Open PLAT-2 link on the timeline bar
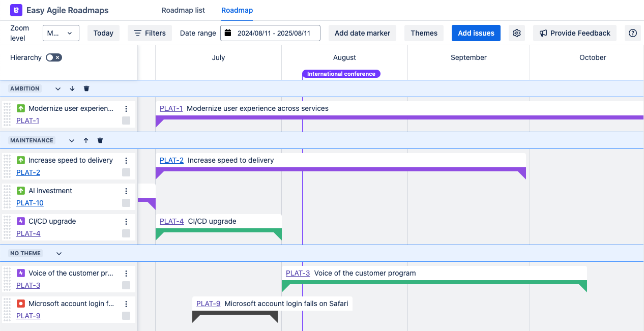 [171, 160]
